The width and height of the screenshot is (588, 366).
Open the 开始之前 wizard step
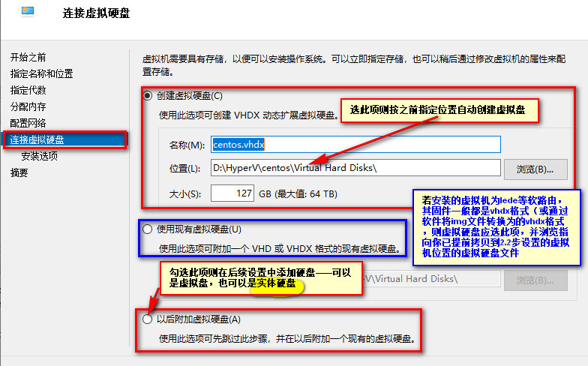point(28,57)
